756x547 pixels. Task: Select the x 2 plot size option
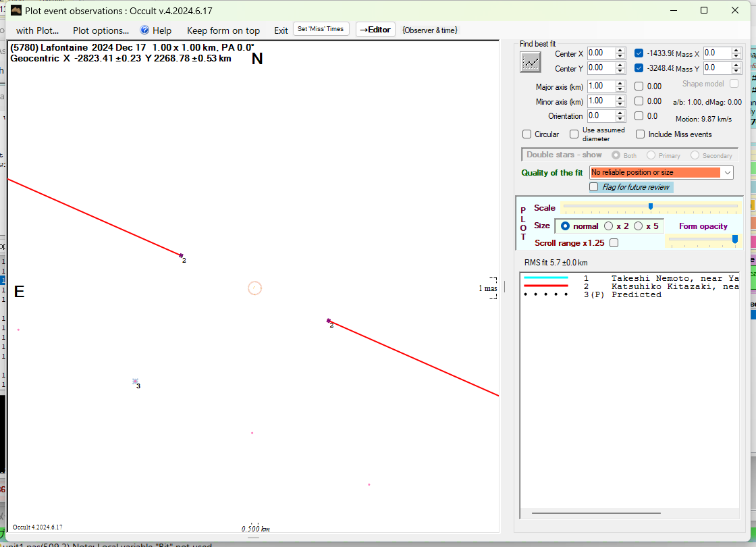click(x=609, y=226)
